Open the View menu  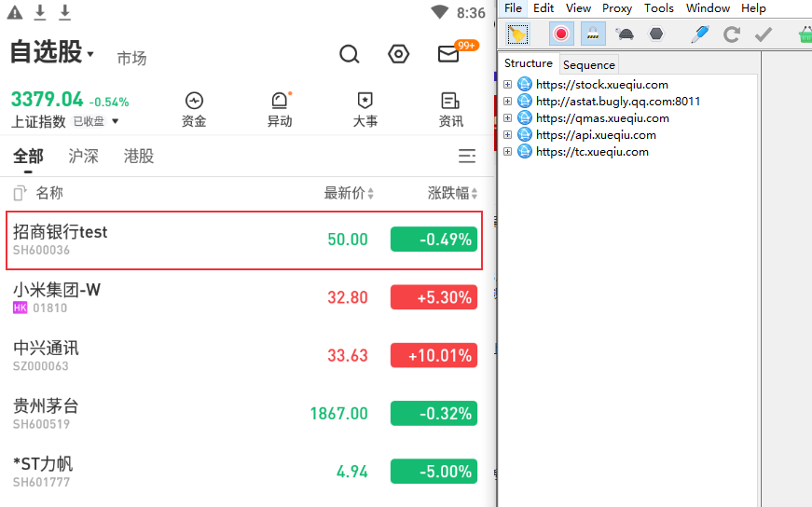coord(578,8)
